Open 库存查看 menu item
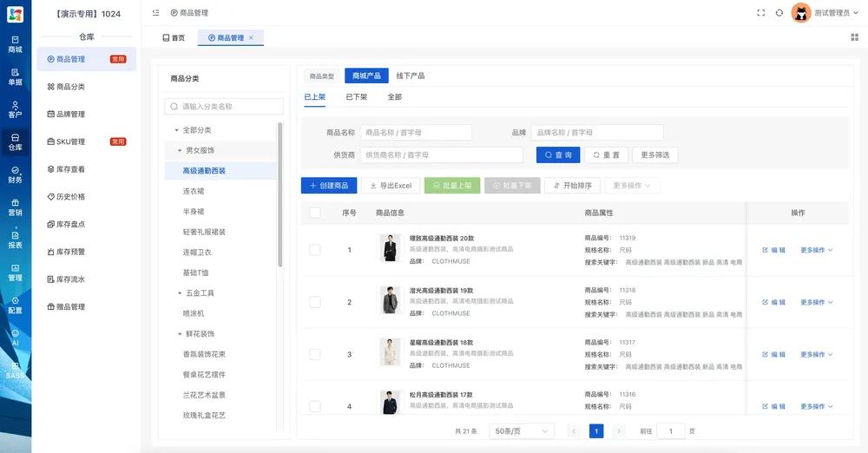Viewport: 868px width, 453px height. click(x=86, y=169)
